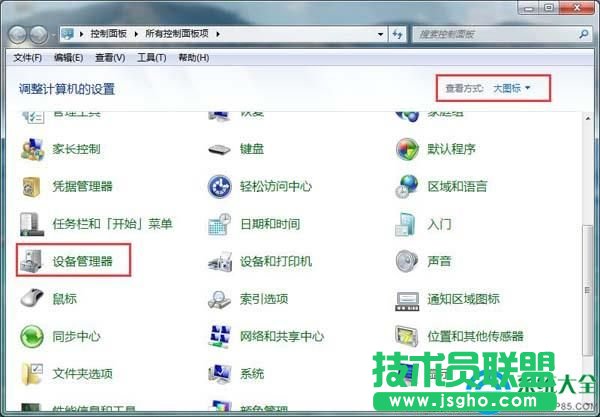The height and width of the screenshot is (417, 600).
Task: Click the 控制面板 breadcrumb
Action: point(109,34)
